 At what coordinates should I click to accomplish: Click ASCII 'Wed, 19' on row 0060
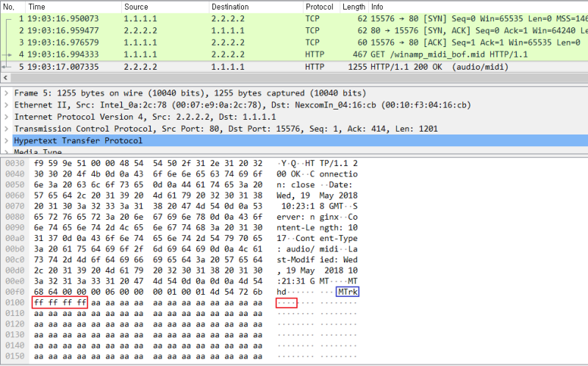pyautogui.click(x=293, y=195)
